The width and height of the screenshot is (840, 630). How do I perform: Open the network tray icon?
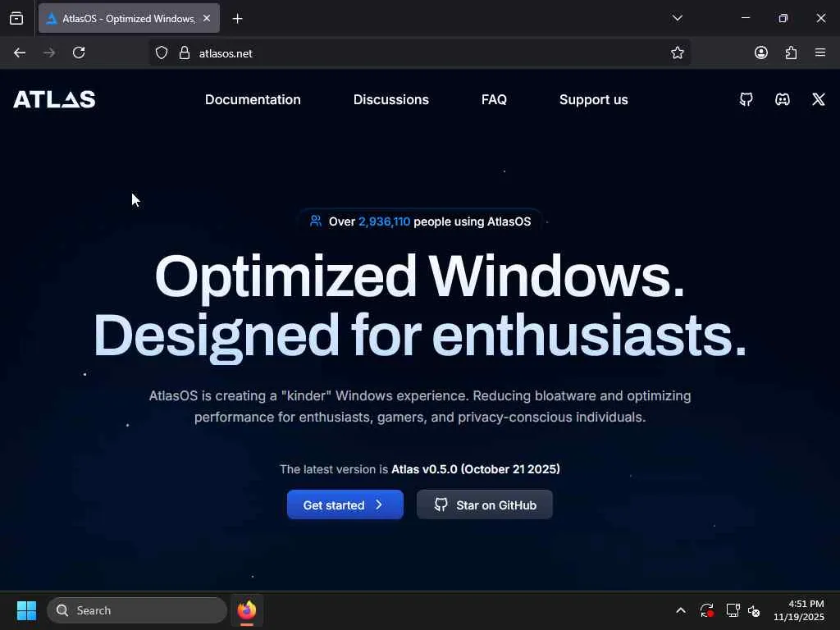pos(733,610)
